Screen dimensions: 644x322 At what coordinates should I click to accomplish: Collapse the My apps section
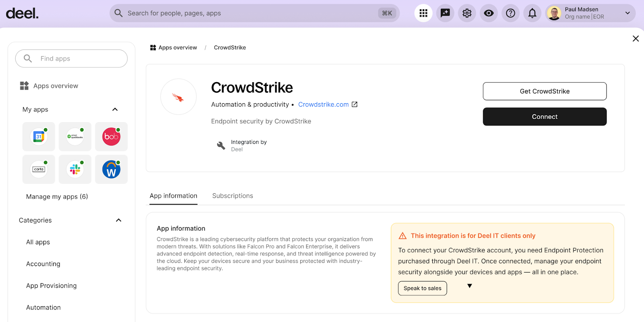[115, 110]
